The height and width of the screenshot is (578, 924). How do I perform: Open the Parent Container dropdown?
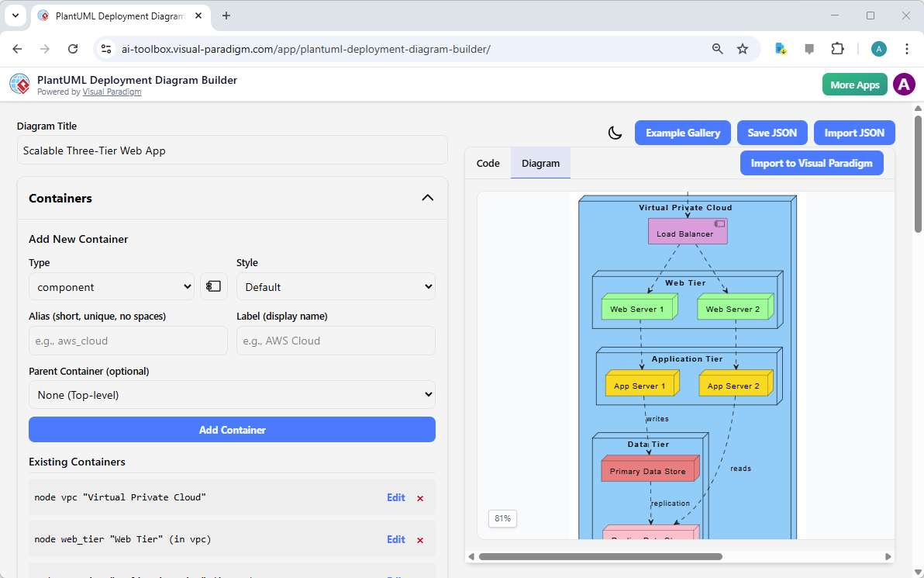tap(232, 394)
